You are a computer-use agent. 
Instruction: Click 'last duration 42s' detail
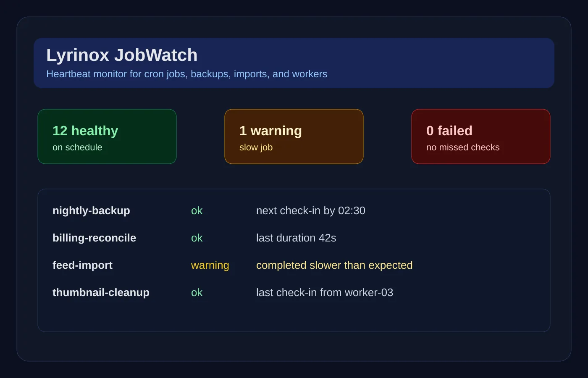(x=296, y=238)
